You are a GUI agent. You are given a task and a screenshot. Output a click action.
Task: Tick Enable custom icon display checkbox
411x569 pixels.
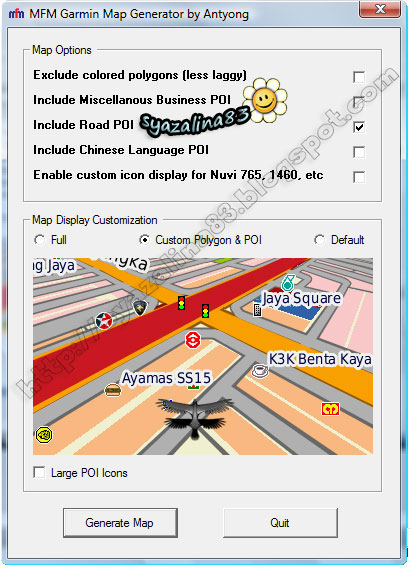[x=359, y=177]
